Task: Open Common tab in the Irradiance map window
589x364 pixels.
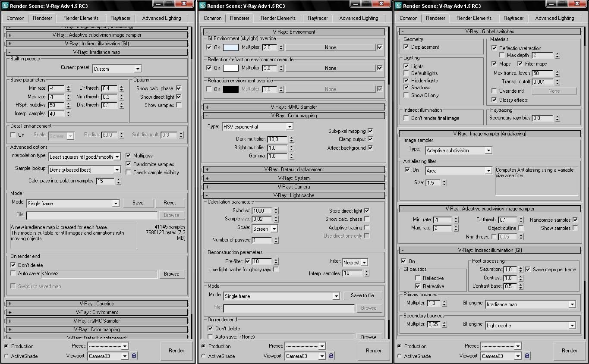Action: (x=16, y=18)
